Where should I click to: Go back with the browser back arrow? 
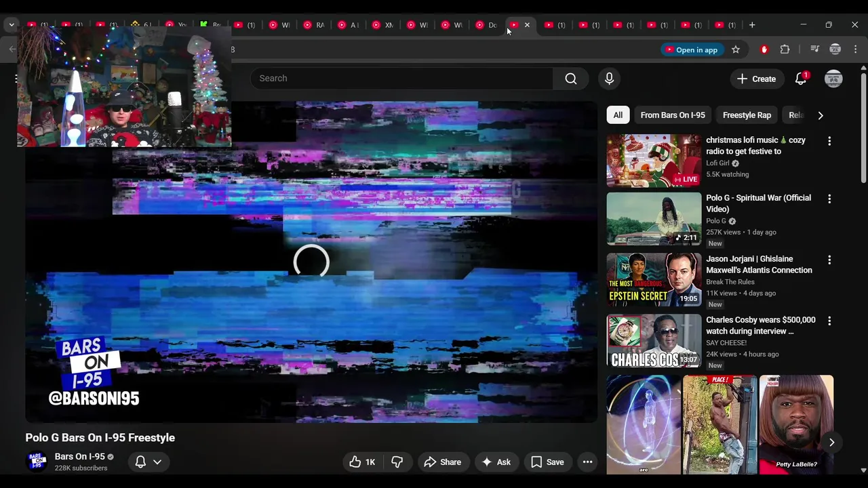tap(12, 49)
